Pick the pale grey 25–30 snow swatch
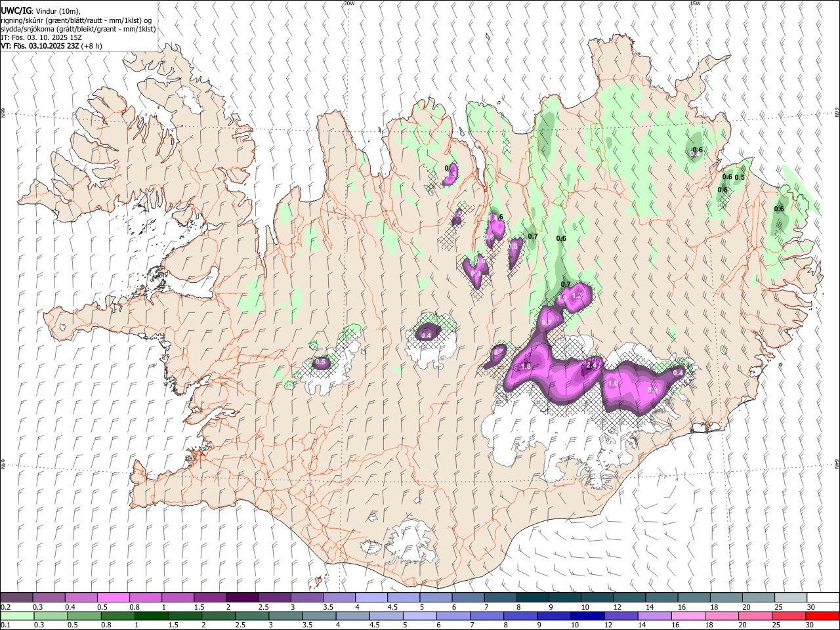840x630 pixels. tap(790, 598)
